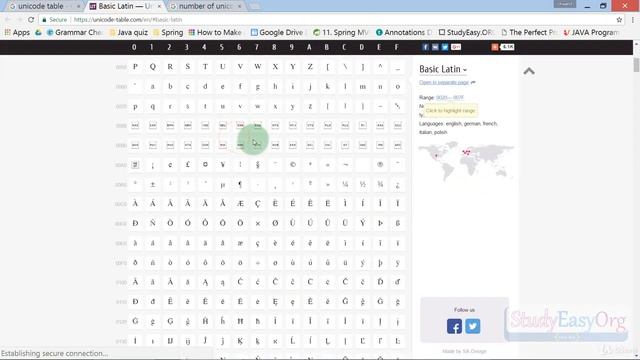Select the uppercase Q character cell

[153, 67]
